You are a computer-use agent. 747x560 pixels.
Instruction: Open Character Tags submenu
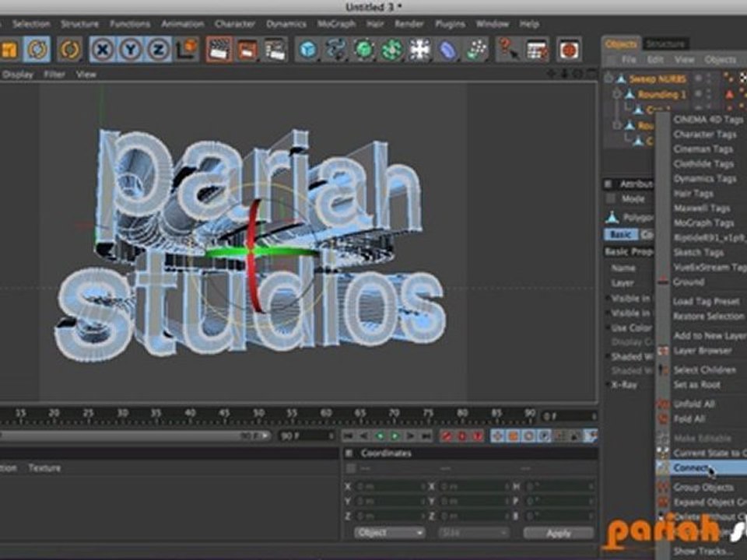tap(705, 135)
